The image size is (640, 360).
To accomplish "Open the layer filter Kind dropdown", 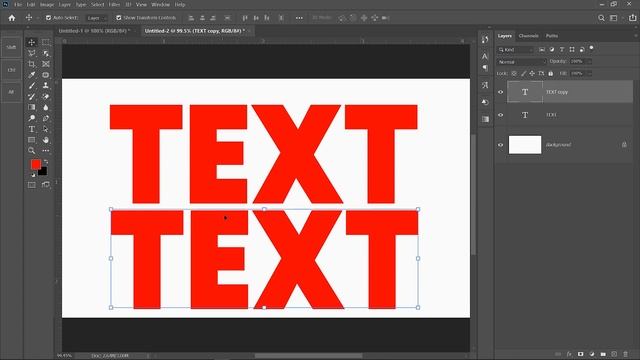I will pyautogui.click(x=515, y=50).
